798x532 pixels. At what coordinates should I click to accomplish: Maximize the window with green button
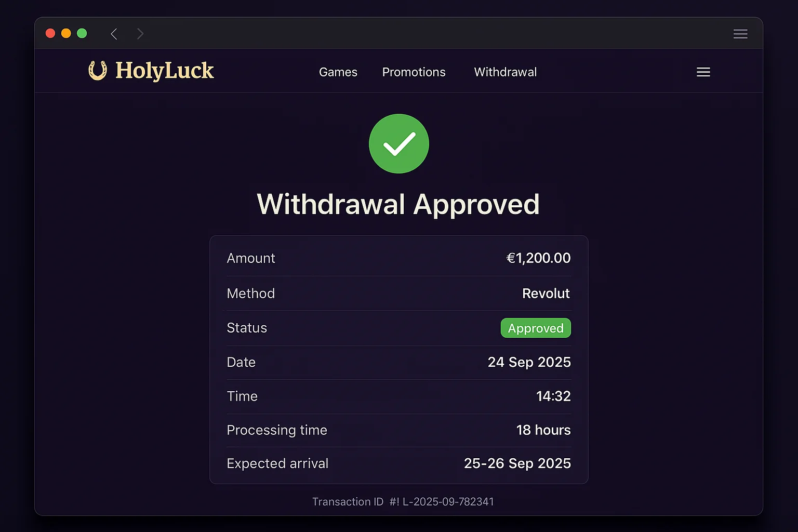[x=82, y=33]
